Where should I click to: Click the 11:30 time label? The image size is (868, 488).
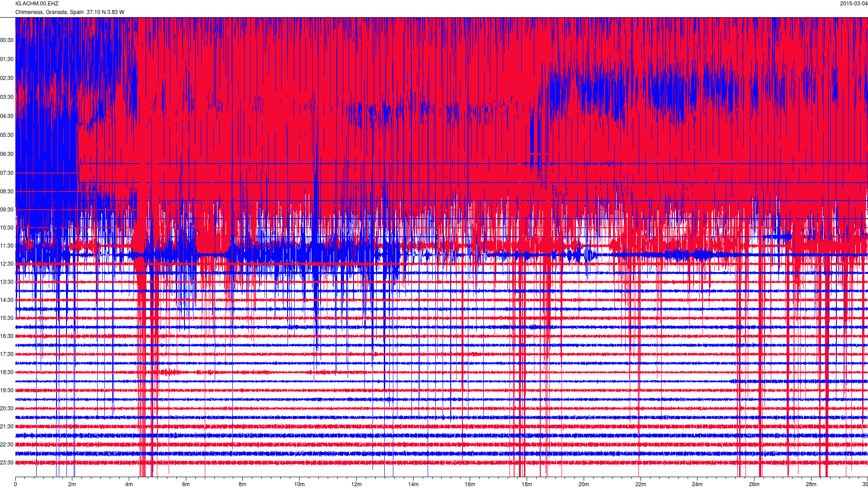(x=7, y=246)
